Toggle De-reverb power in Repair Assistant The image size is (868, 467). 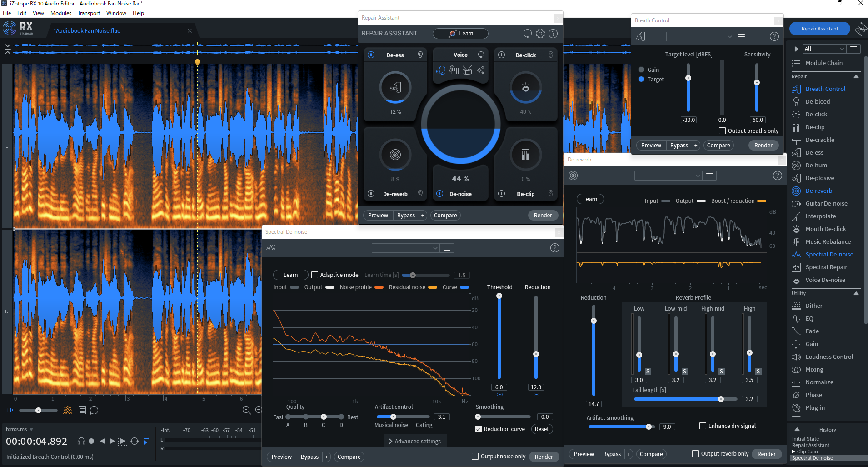point(371,194)
